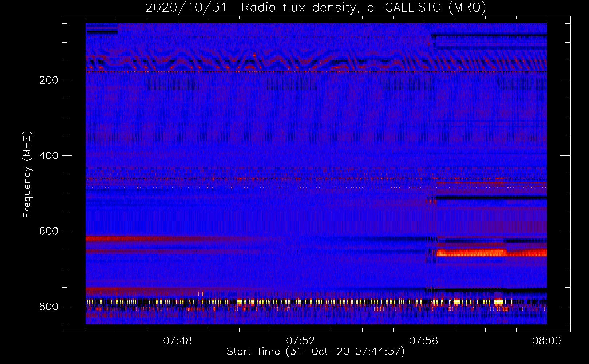Screen dimensions: 589x364
Task: Click the 'Start Time (31-Oct-20 07:44:37)' label
Action: (x=316, y=352)
